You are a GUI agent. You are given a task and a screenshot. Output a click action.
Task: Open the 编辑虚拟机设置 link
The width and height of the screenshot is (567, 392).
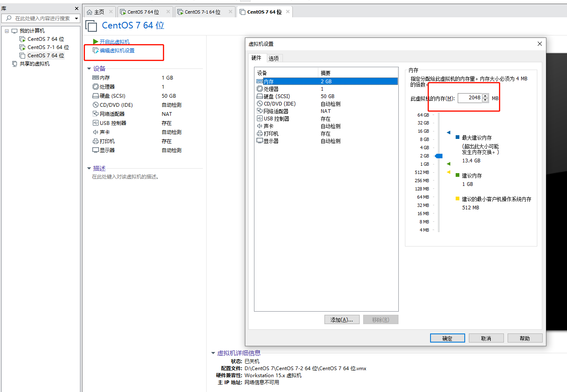click(x=117, y=50)
